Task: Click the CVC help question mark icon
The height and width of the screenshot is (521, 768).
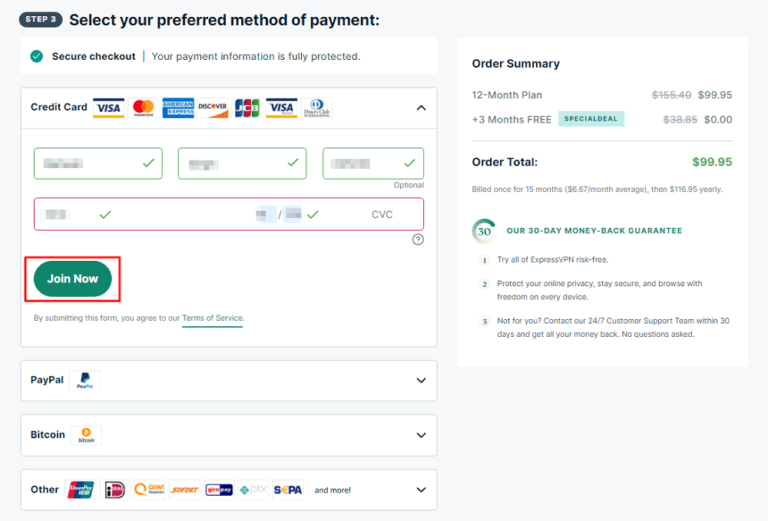Action: coord(418,239)
